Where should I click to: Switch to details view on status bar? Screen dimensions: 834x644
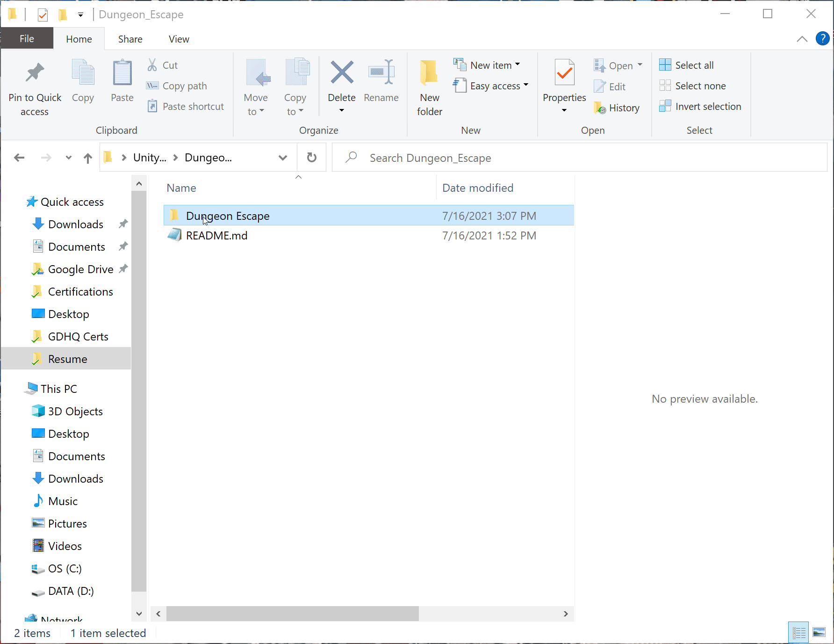pos(798,632)
